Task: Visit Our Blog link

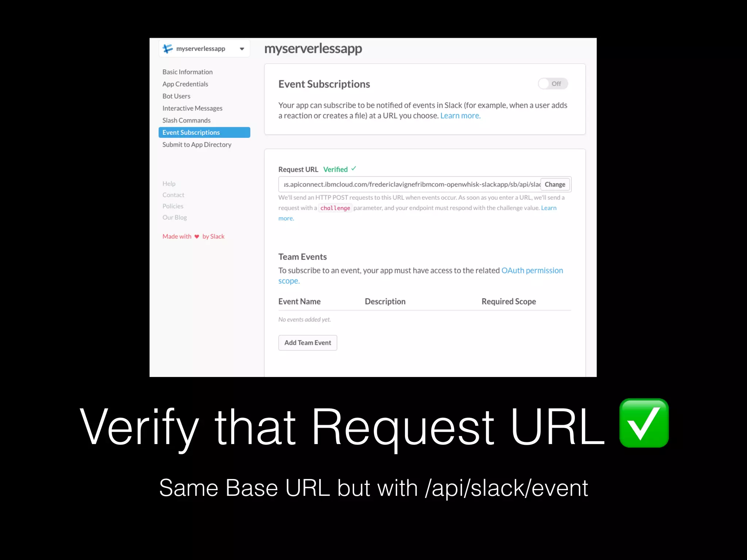Action: point(175,217)
